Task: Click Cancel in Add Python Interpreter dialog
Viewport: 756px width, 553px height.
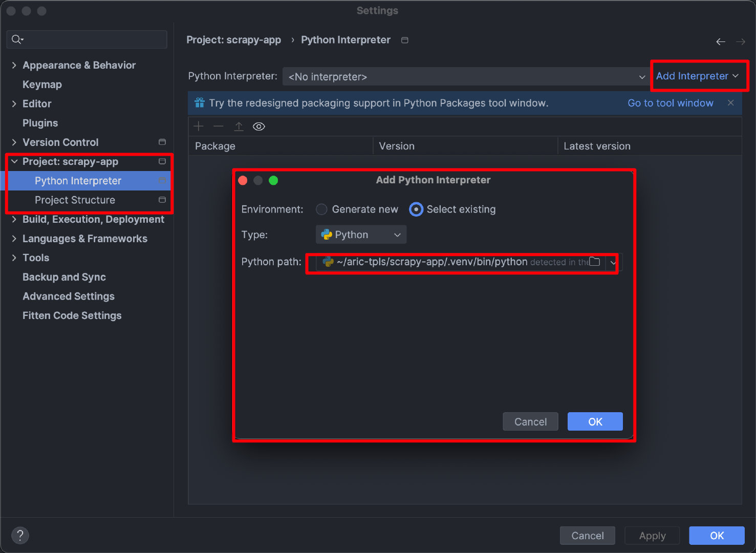Action: 530,421
